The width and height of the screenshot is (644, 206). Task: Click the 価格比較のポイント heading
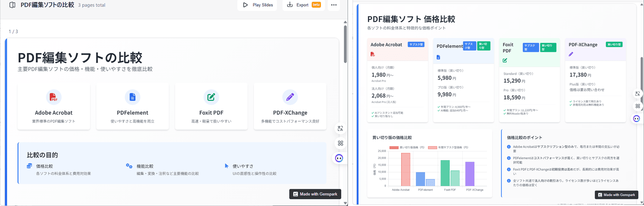click(524, 137)
